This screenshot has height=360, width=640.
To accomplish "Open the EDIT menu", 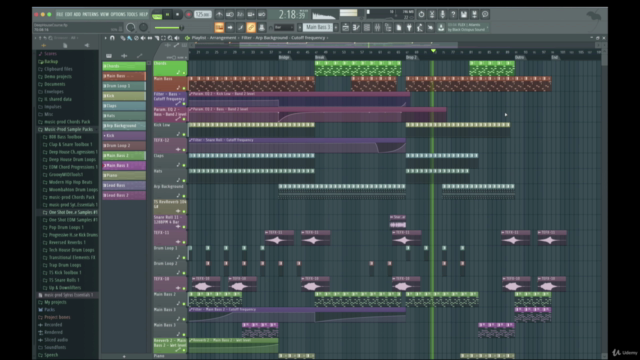I will point(69,14).
